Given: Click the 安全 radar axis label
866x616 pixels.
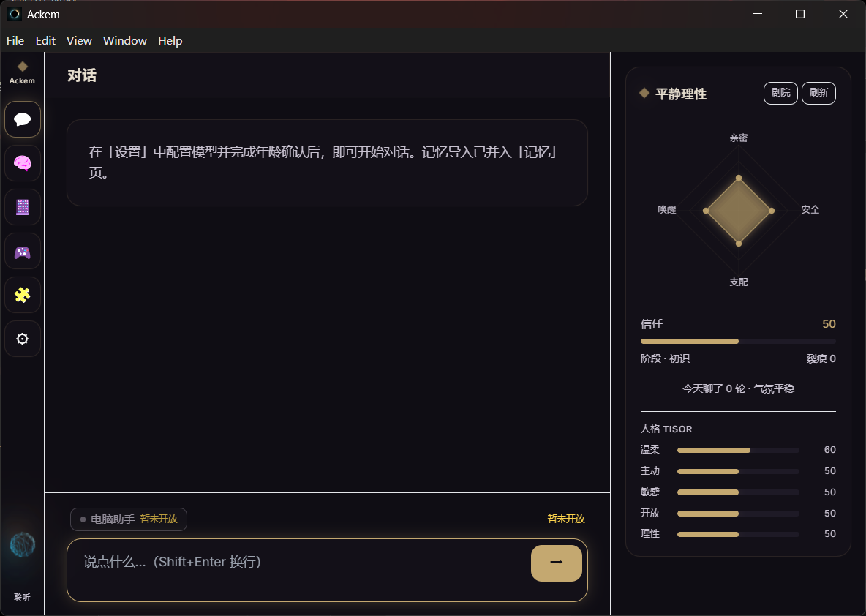Looking at the screenshot, I should point(810,210).
